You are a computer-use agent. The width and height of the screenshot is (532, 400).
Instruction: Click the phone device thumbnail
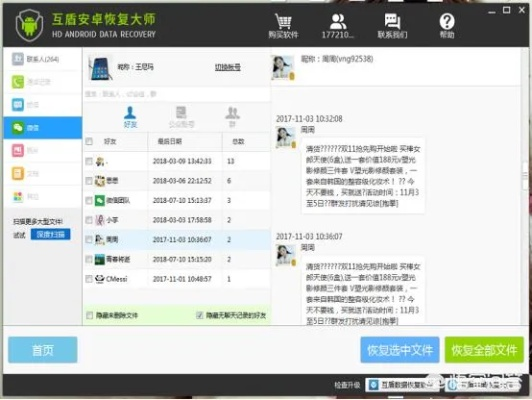[100, 68]
